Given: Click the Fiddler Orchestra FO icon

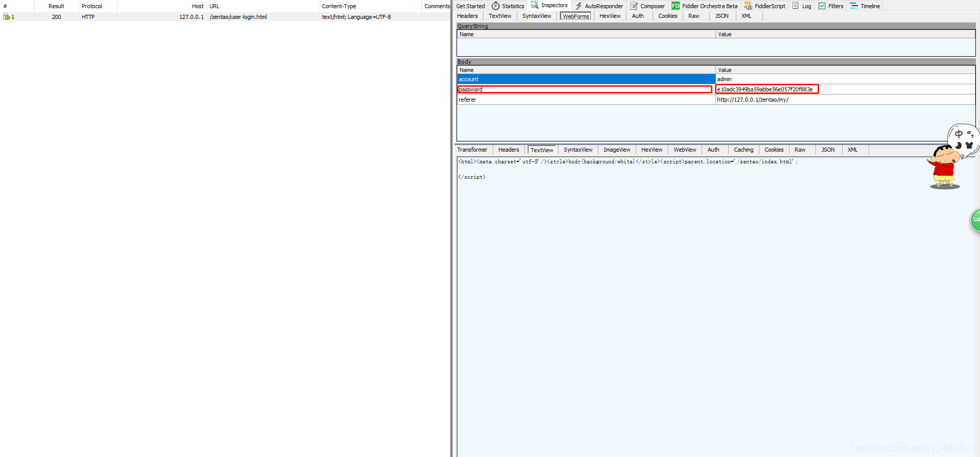Looking at the screenshot, I should pos(676,6).
